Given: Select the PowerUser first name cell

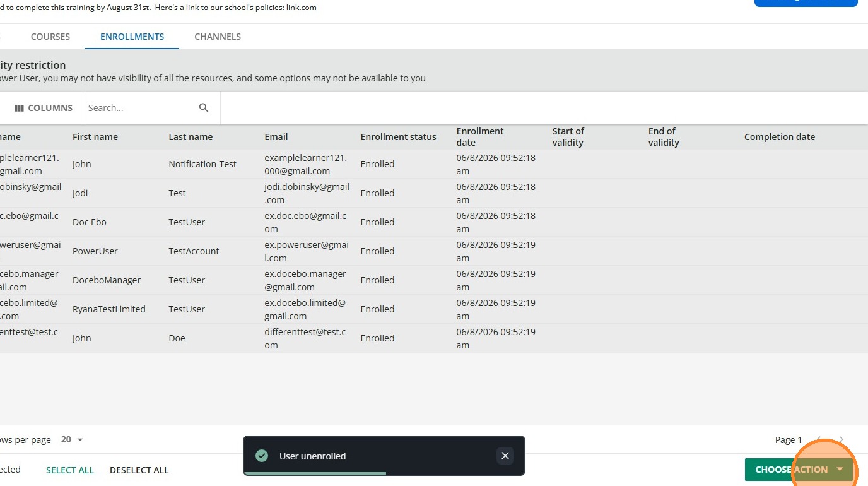Looking at the screenshot, I should click(x=95, y=251).
